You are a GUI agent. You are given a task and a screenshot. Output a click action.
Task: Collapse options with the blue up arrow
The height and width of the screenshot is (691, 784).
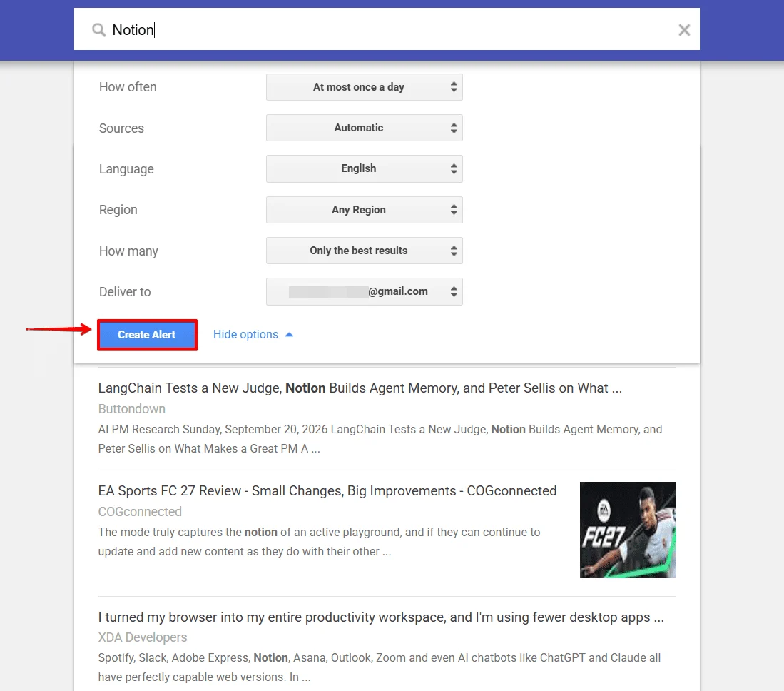tap(289, 335)
